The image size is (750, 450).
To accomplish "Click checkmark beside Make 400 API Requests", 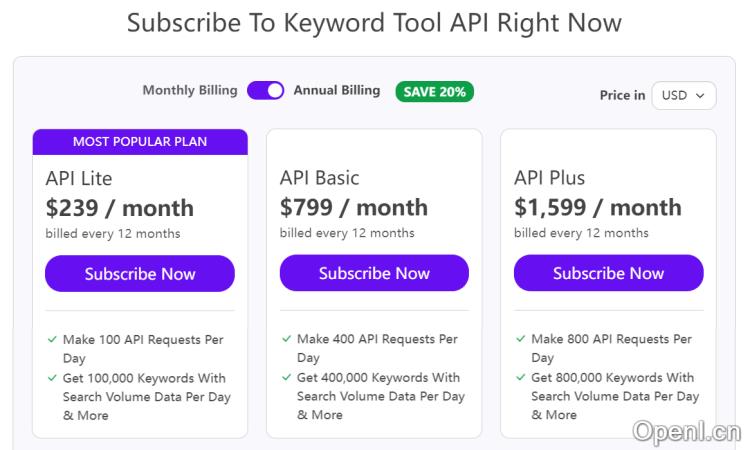I will [286, 340].
